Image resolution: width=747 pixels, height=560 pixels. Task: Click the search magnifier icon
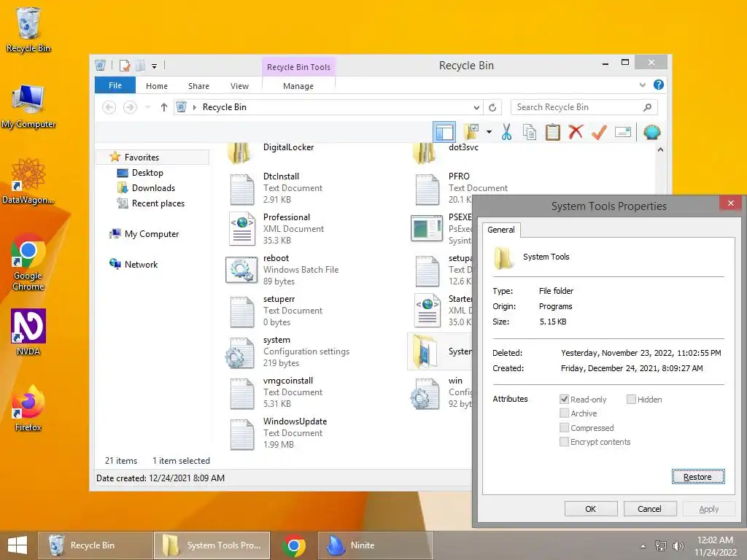click(x=647, y=107)
